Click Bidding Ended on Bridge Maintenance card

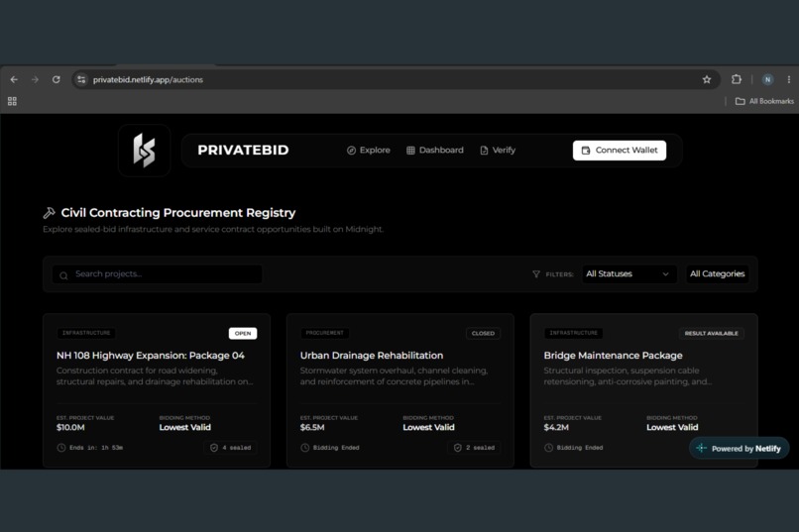point(579,448)
